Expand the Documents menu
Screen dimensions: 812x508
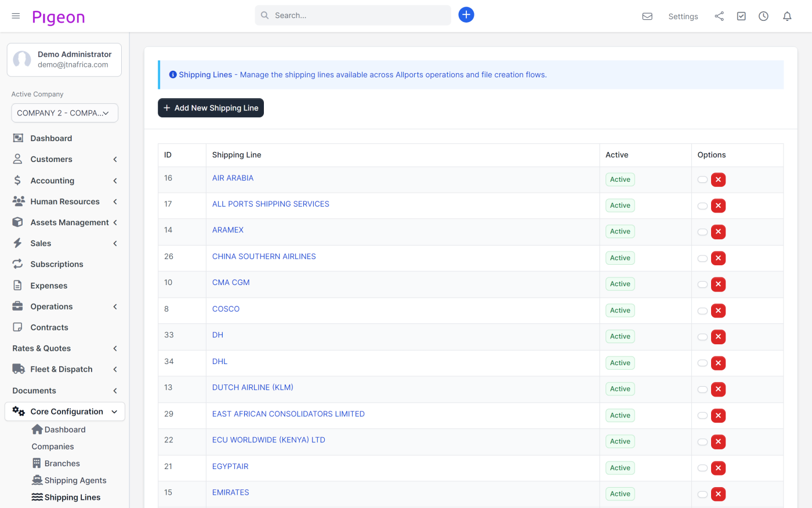pyautogui.click(x=64, y=391)
